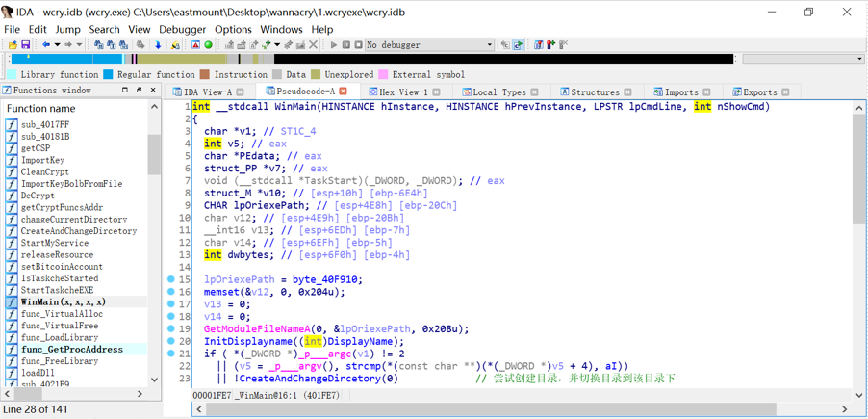Open the Jump menu
The width and height of the screenshot is (868, 419).
(x=68, y=29)
